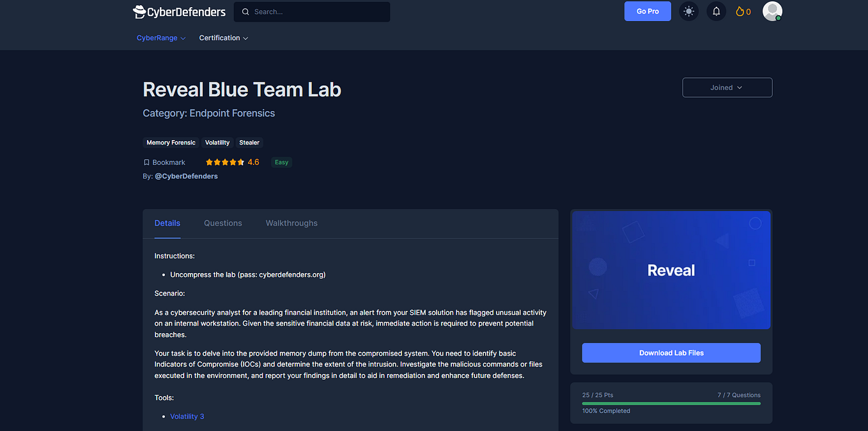
Task: Click the search magnifier icon
Action: pos(245,12)
